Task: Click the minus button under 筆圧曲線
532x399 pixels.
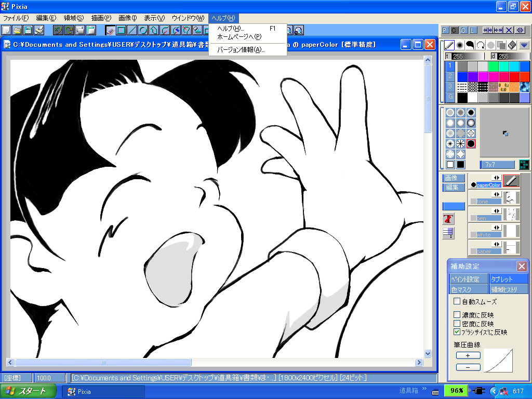Action: 468,367
